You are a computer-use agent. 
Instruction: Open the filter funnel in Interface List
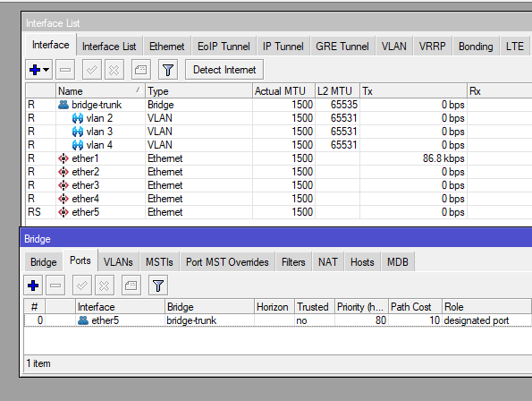[168, 70]
